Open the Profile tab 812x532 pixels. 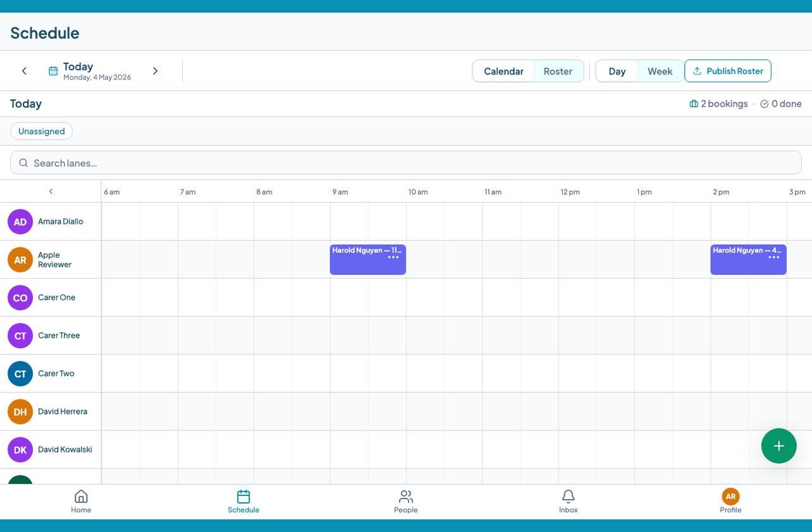(730, 502)
